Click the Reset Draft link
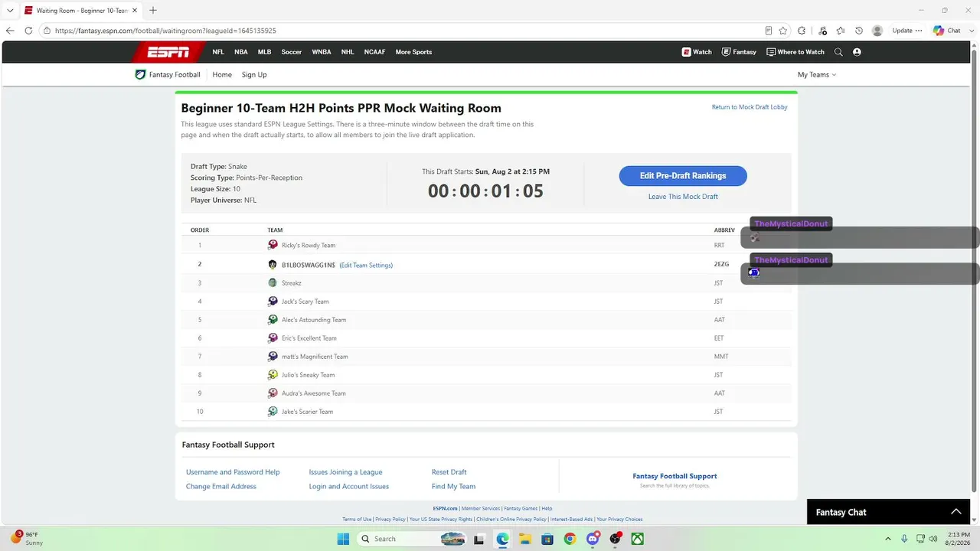This screenshot has height=551, width=980. point(449,472)
